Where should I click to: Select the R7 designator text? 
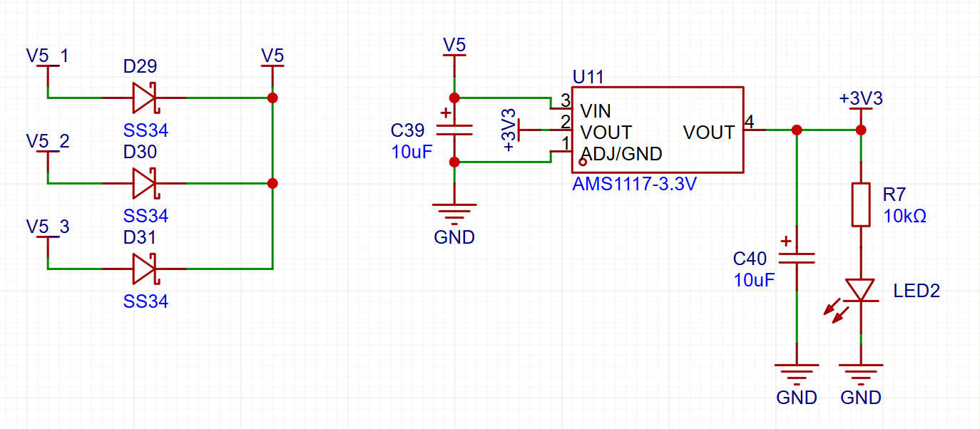coord(893,195)
